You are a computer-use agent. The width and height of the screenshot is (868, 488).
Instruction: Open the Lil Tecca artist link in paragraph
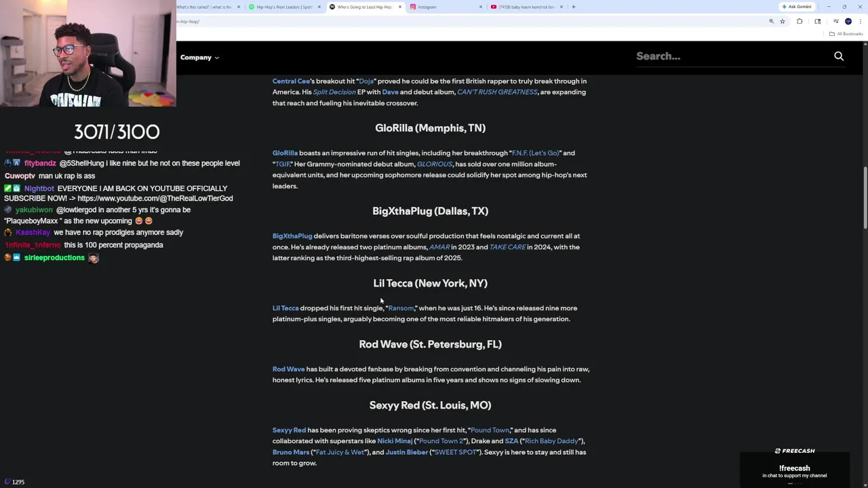click(285, 308)
